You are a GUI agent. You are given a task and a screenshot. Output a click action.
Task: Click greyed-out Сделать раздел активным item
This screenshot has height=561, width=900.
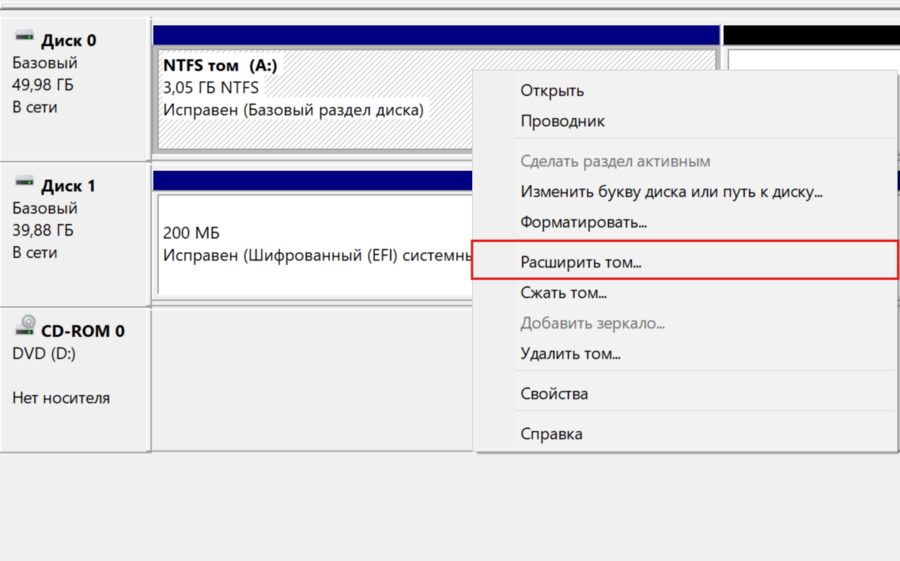(x=615, y=161)
